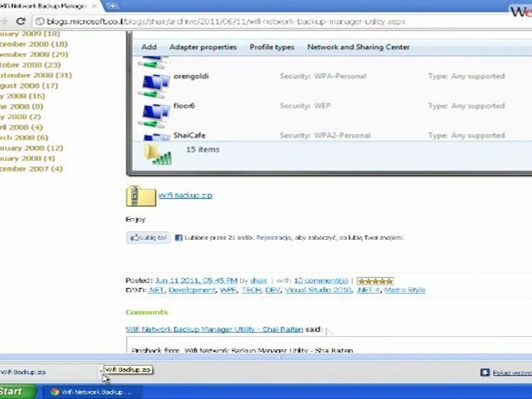Open the Wifi Network Backup Manager Utility pingback link
The image size is (532, 399).
pyautogui.click(x=214, y=329)
